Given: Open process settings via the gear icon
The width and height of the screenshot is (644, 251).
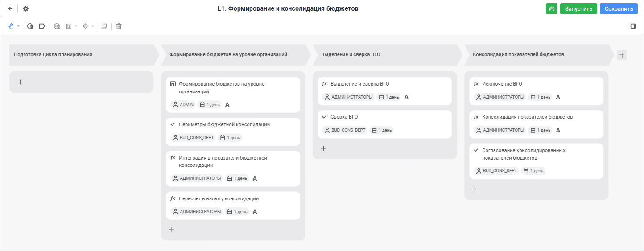Looking at the screenshot, I should (x=25, y=8).
